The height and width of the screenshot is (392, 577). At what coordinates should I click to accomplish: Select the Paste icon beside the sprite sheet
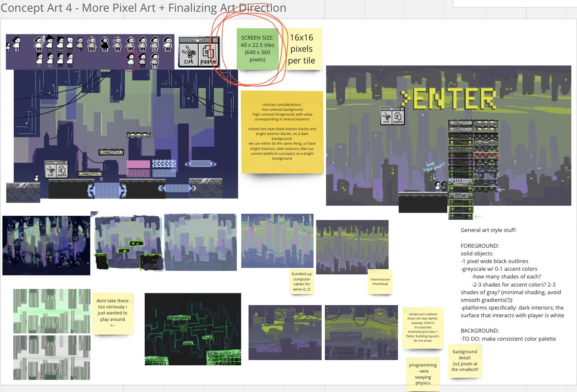pos(207,52)
